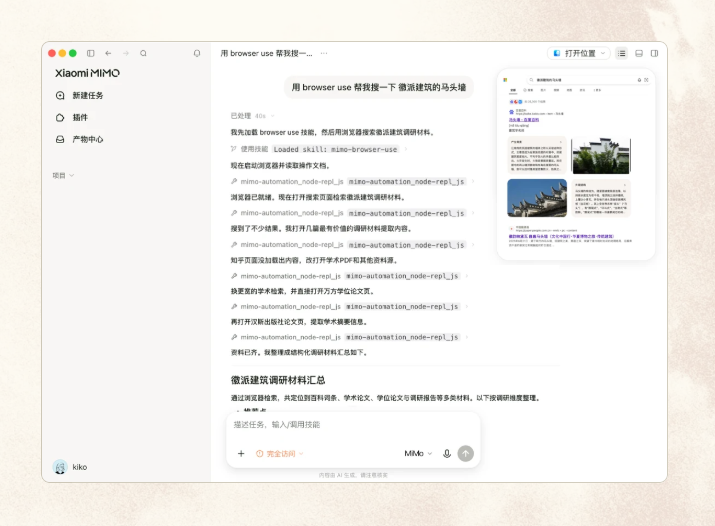Click the 新建任务 new-task icon

tap(60, 95)
